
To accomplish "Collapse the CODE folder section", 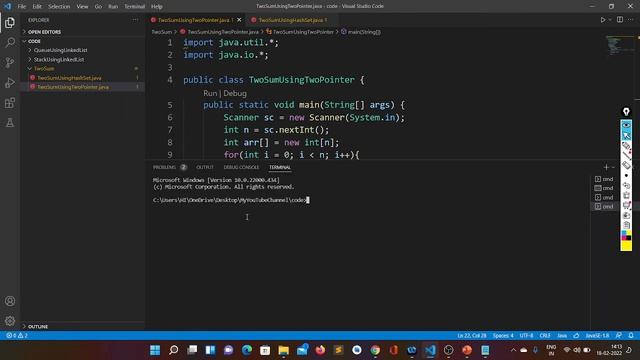I will click(83, 41).
